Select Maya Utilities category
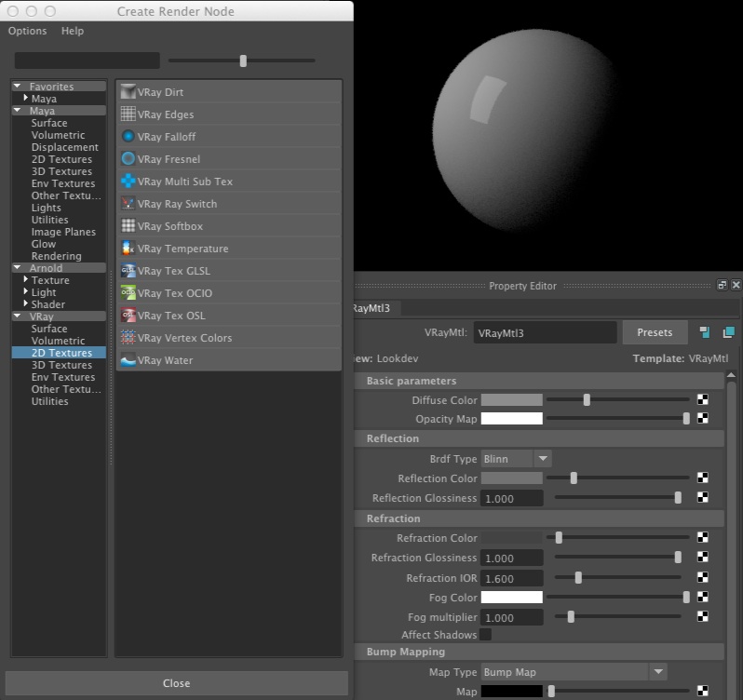Viewport: 743px width, 700px height. click(x=49, y=220)
